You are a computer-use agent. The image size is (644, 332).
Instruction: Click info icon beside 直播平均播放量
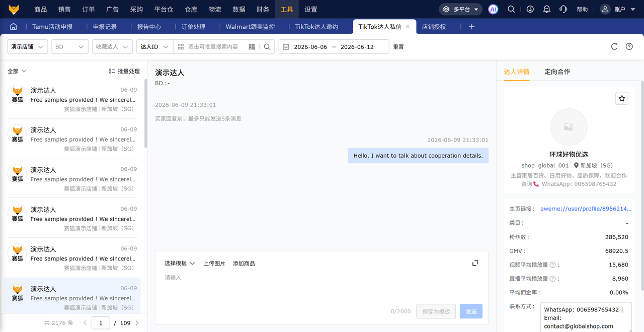[x=552, y=279]
